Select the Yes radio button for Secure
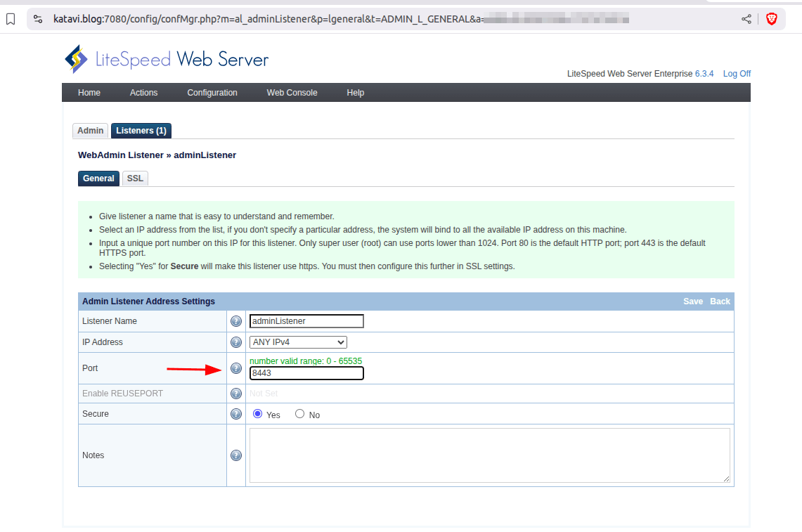Viewport: 802px width, 532px height. pos(257,413)
